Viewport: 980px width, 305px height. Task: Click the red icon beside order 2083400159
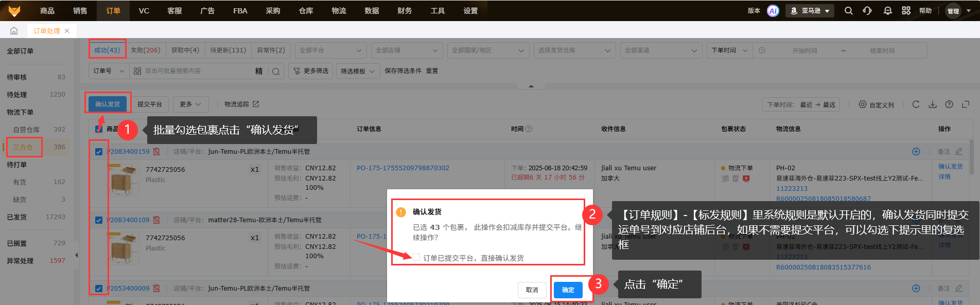[x=156, y=152]
